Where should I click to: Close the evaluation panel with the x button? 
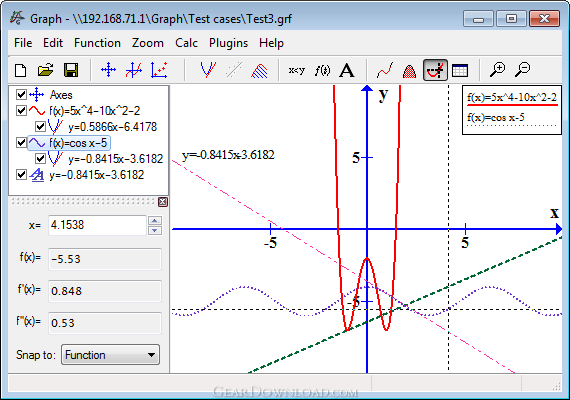click(x=162, y=202)
